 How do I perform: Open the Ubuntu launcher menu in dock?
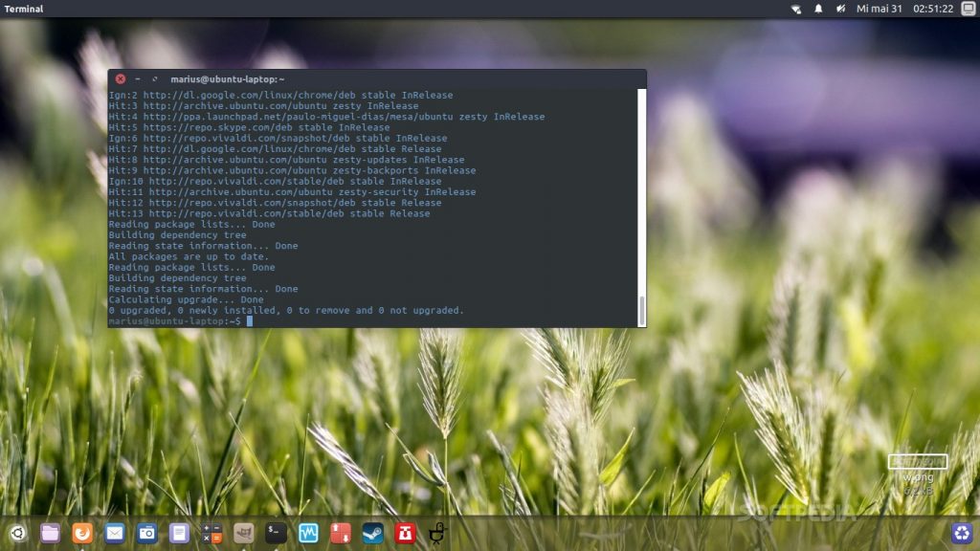(x=18, y=533)
